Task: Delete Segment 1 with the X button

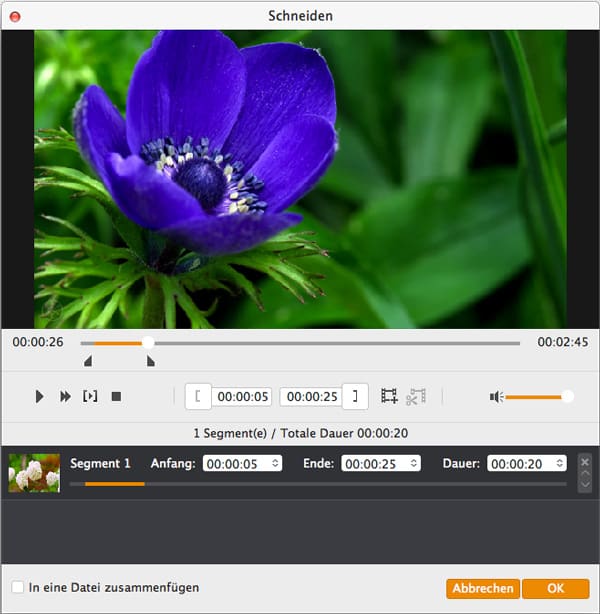Action: 585,461
